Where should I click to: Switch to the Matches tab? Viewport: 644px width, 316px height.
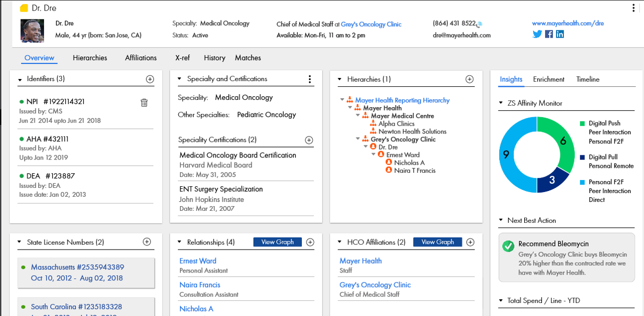[247, 58]
